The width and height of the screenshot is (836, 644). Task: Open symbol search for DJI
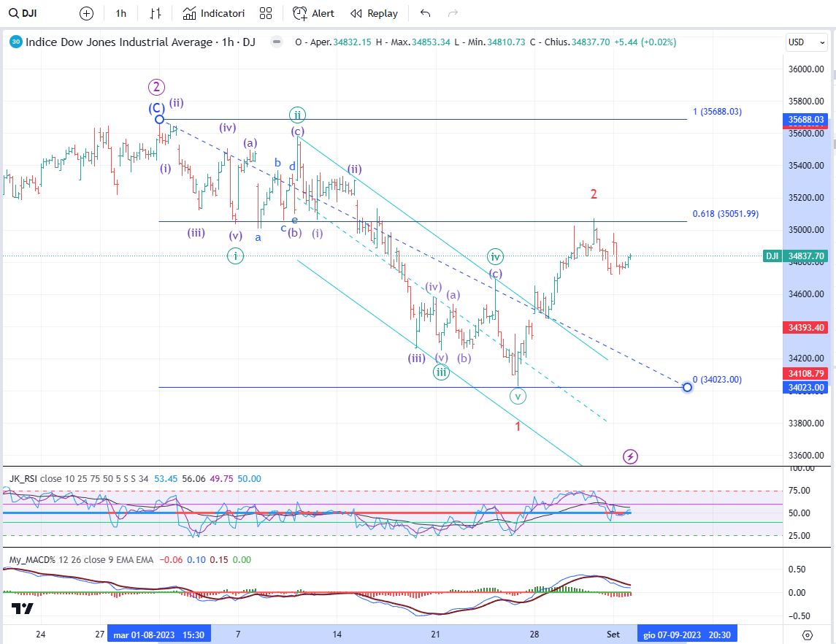tap(23, 13)
